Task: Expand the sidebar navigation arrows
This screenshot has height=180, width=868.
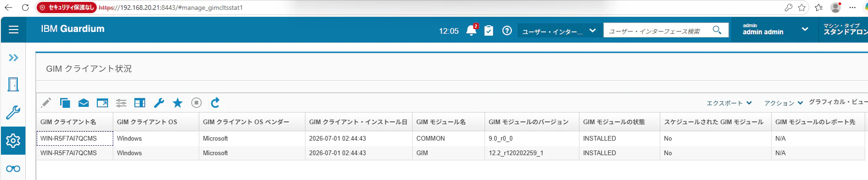Action: click(14, 58)
